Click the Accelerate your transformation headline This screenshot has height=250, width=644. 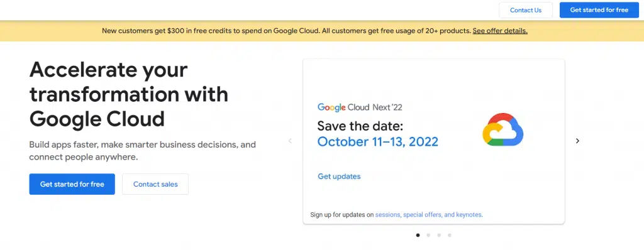(128, 94)
